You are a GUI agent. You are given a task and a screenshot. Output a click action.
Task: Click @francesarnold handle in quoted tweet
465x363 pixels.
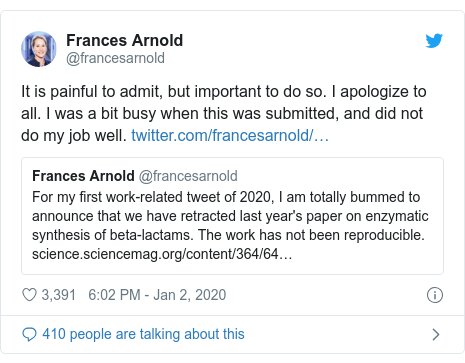(188, 176)
